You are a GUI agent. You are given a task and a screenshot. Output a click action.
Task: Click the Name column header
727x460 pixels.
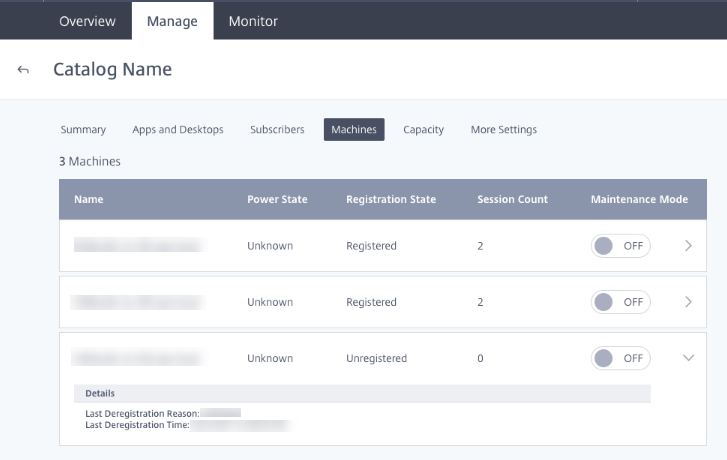(89, 199)
